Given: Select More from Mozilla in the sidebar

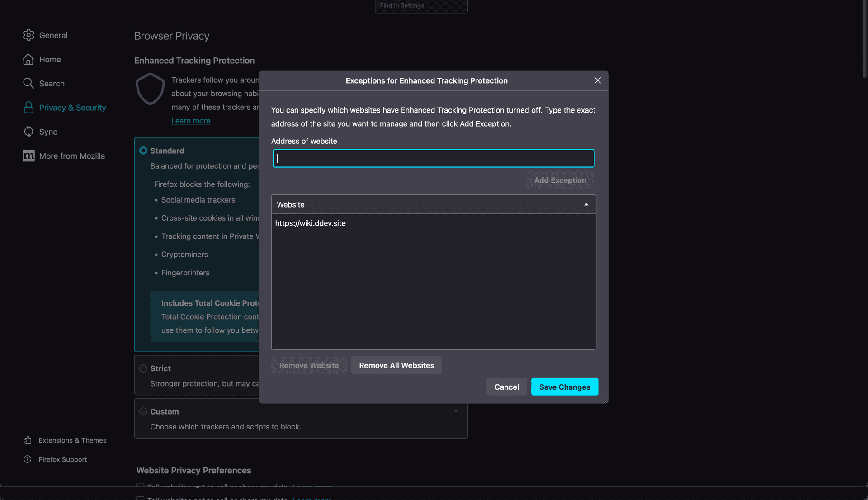Looking at the screenshot, I should [x=71, y=156].
